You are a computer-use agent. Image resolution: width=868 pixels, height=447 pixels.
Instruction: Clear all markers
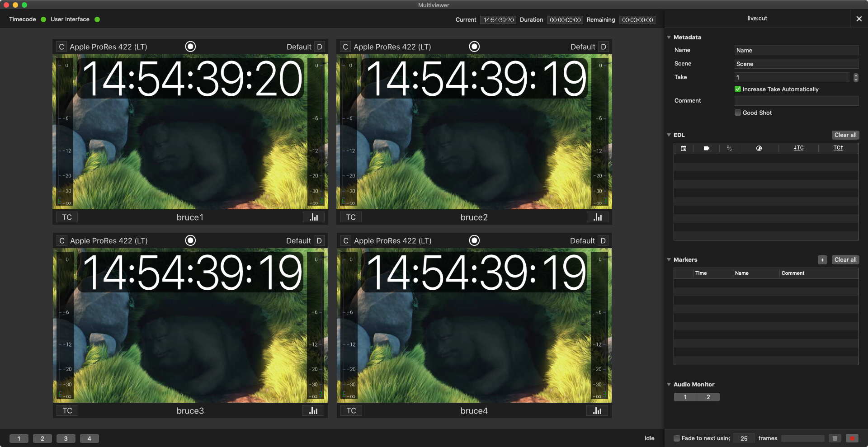(845, 260)
